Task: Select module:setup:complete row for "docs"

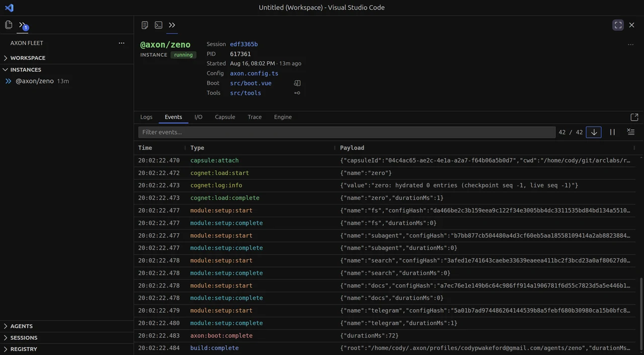Action: [x=386, y=298]
